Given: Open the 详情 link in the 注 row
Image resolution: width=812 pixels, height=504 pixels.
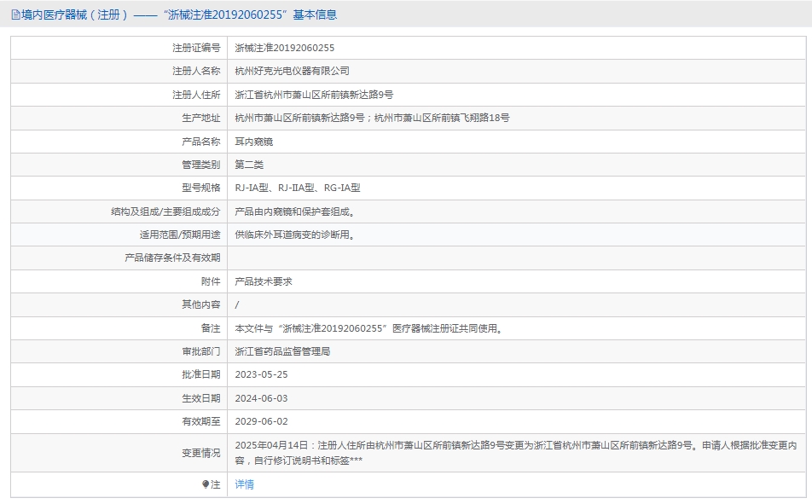Looking at the screenshot, I should (244, 484).
